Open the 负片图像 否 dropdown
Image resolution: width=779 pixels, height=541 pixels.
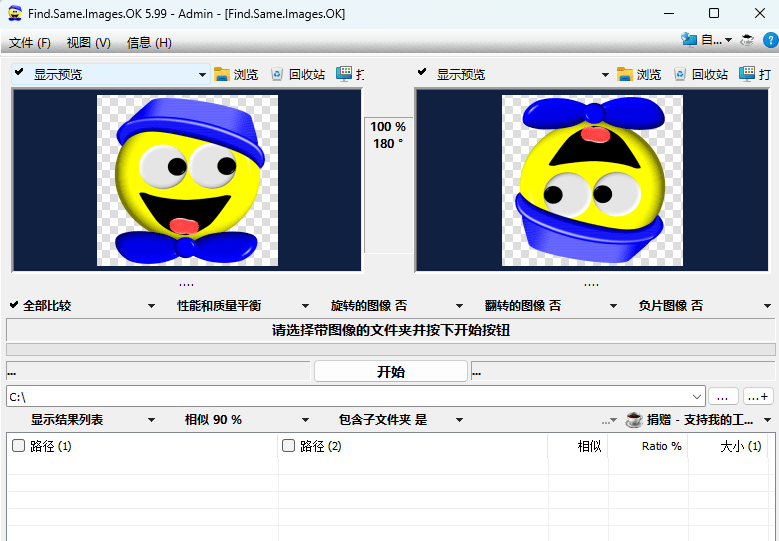tap(705, 306)
